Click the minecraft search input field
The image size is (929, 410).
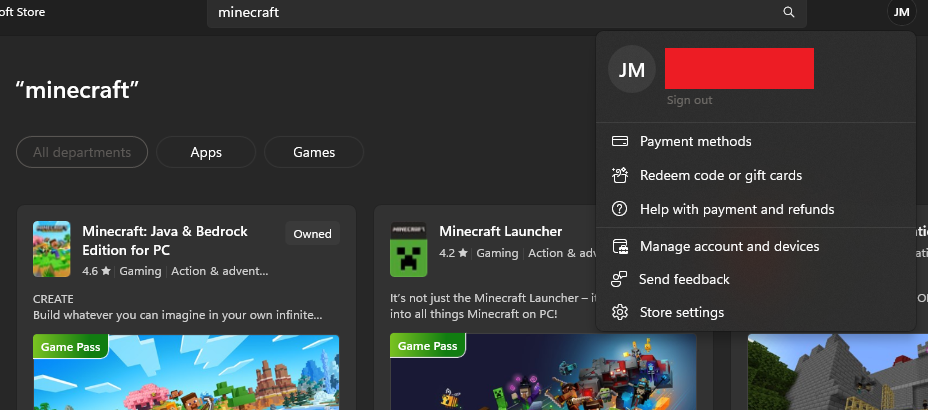click(507, 12)
